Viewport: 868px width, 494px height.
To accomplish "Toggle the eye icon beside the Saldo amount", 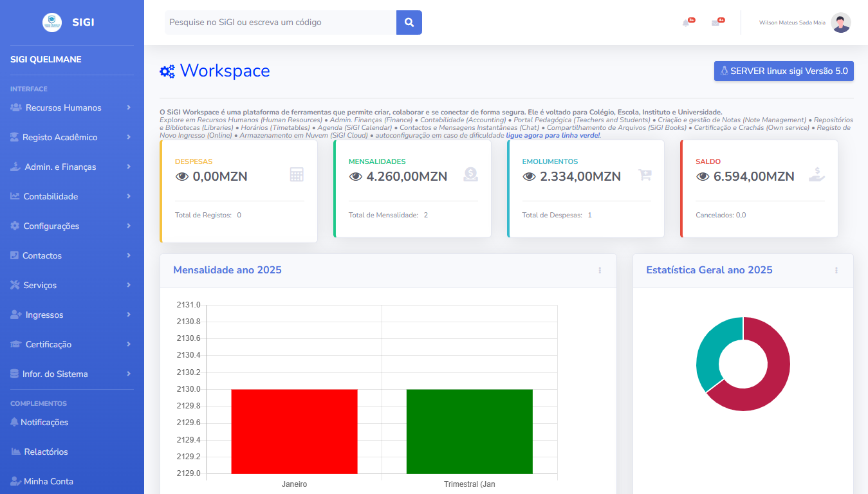I will [x=703, y=176].
